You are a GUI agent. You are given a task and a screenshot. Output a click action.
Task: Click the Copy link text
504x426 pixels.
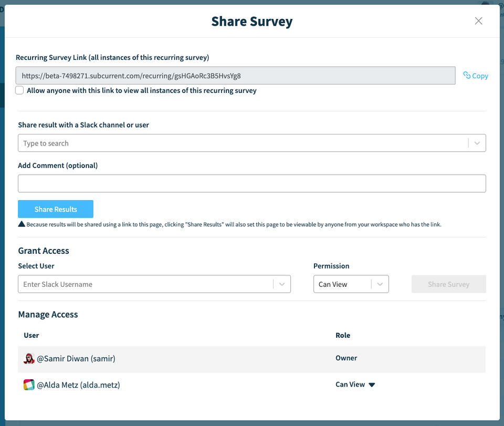(480, 76)
